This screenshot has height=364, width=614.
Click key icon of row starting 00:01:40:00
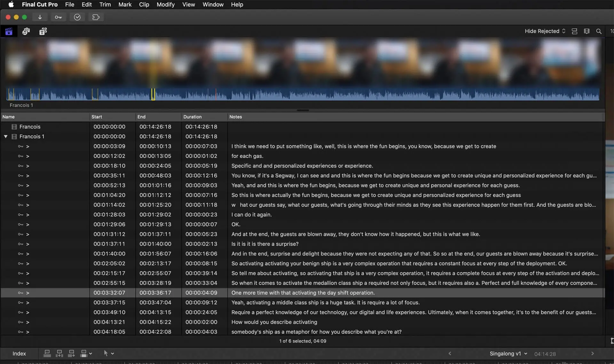click(x=21, y=254)
